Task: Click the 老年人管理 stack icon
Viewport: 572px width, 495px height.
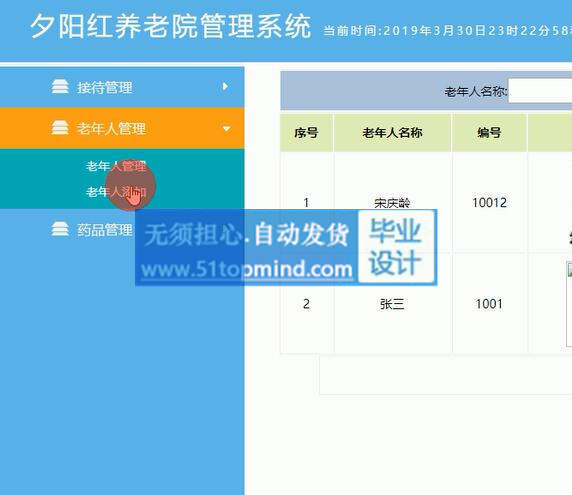Action: point(60,128)
